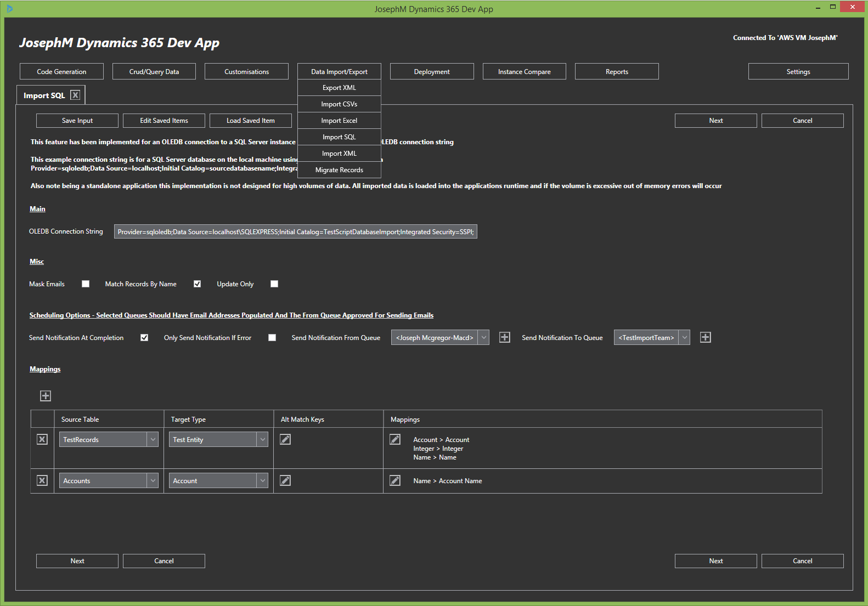Image resolution: width=868 pixels, height=606 pixels.
Task: Add new Send Notification To Queue
Action: point(706,337)
